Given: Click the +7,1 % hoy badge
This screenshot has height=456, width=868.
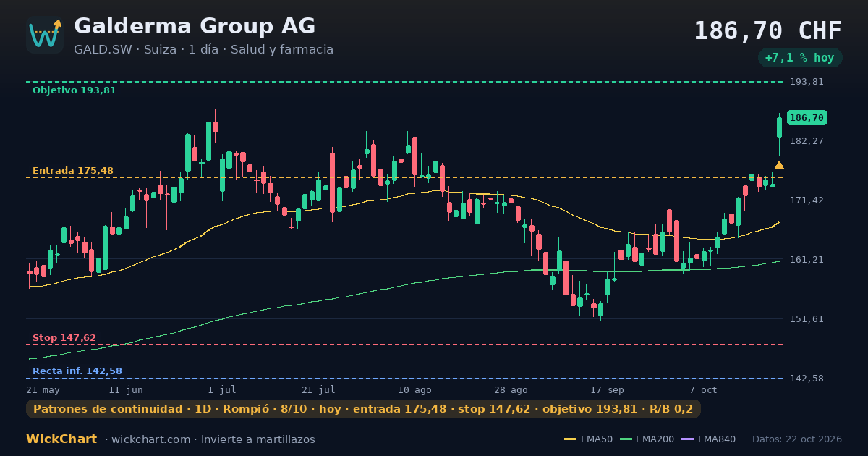Looking at the screenshot, I should click(800, 58).
